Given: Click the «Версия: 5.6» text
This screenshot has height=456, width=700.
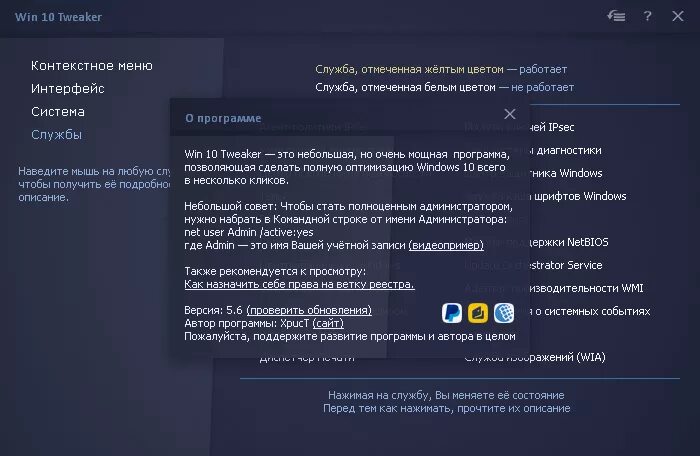Looking at the screenshot, I should pos(213,310).
